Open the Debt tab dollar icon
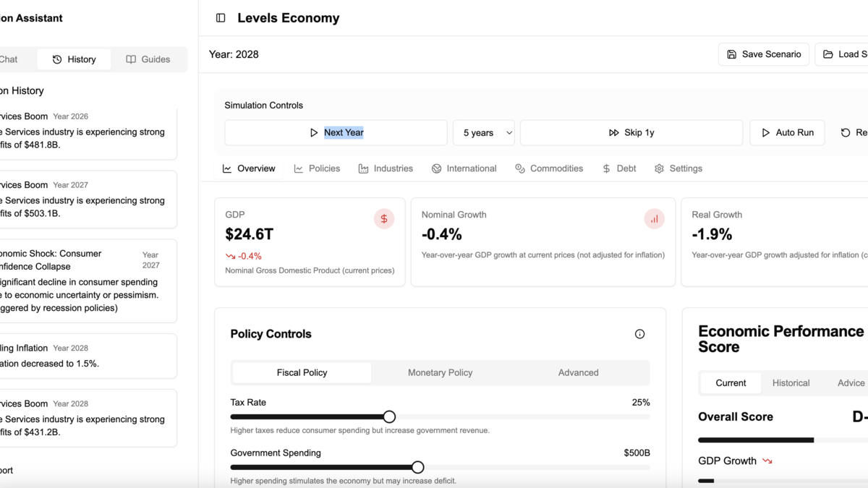868x488 pixels. pyautogui.click(x=607, y=168)
